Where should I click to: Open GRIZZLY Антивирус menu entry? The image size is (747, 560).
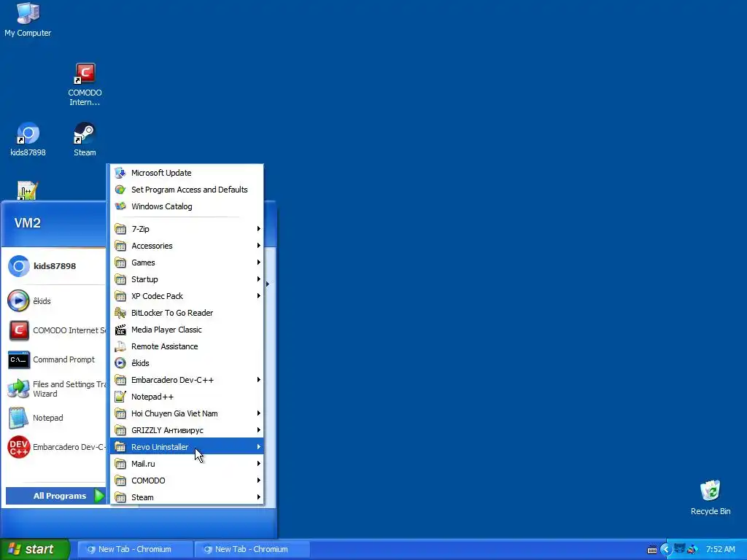[187, 430]
